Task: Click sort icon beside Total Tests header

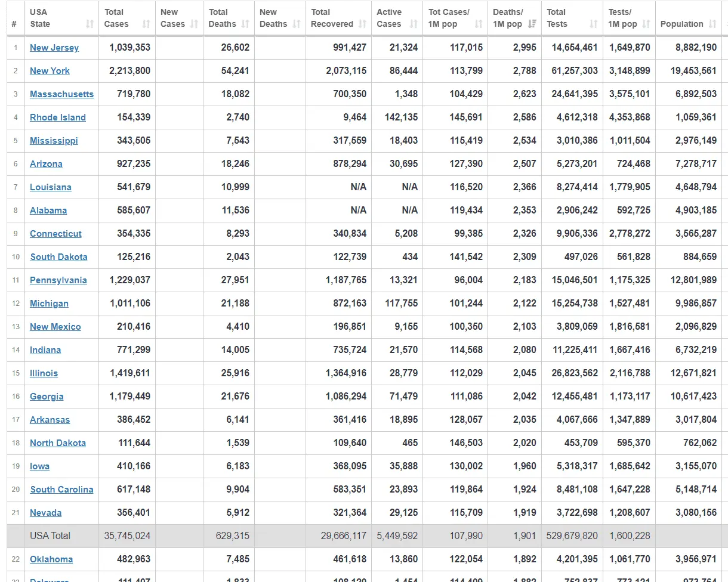Action: [x=593, y=24]
